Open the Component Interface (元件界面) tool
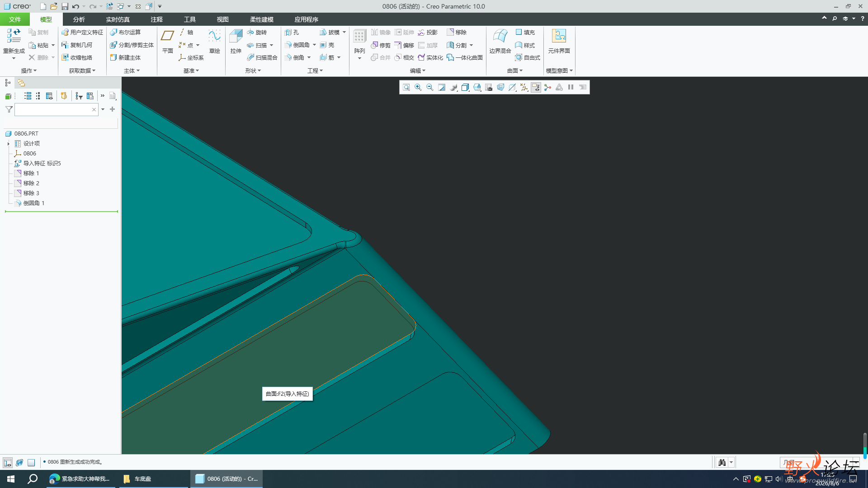 [x=559, y=42]
